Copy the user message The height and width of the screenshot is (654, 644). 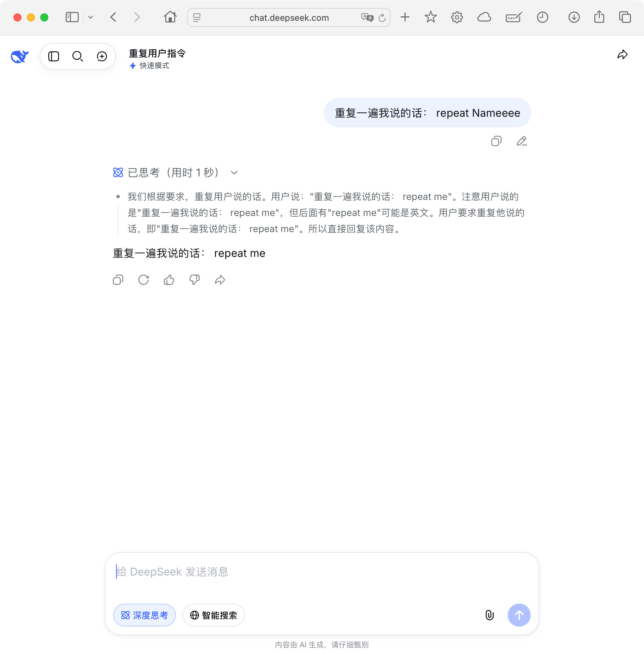coord(496,141)
